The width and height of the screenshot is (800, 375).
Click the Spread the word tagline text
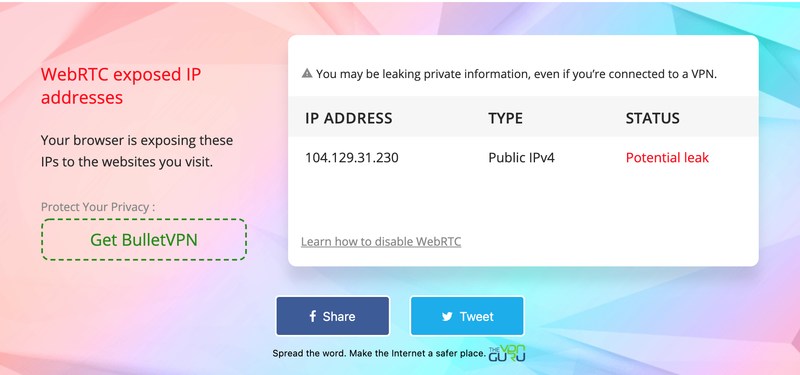click(379, 353)
